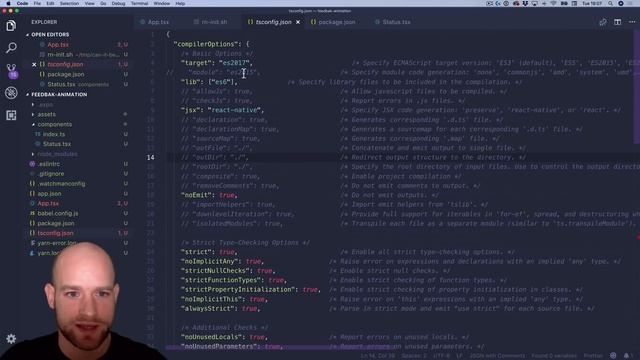This screenshot has height=360, width=640.
Task: Expand the node_modules folder
Action: pyautogui.click(x=58, y=154)
